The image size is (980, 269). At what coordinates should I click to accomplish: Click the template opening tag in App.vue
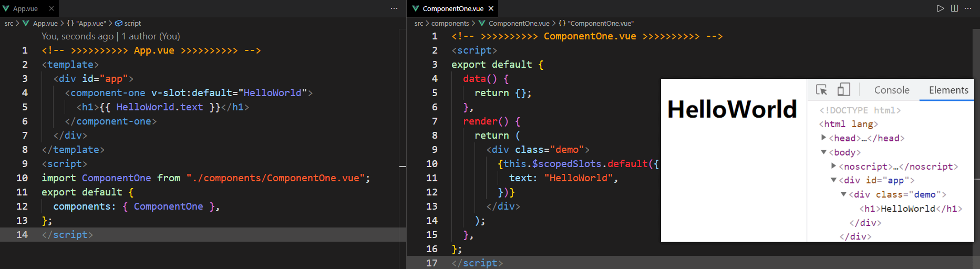point(70,65)
